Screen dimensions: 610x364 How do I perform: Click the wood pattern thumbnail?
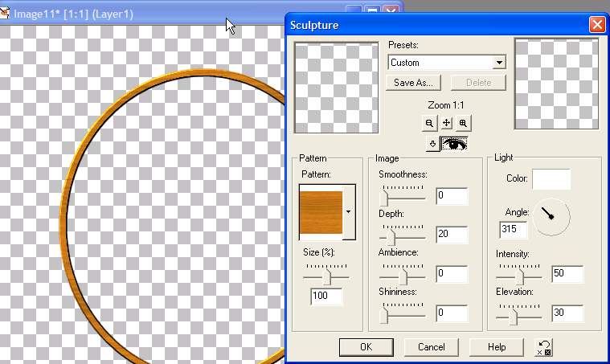click(321, 212)
